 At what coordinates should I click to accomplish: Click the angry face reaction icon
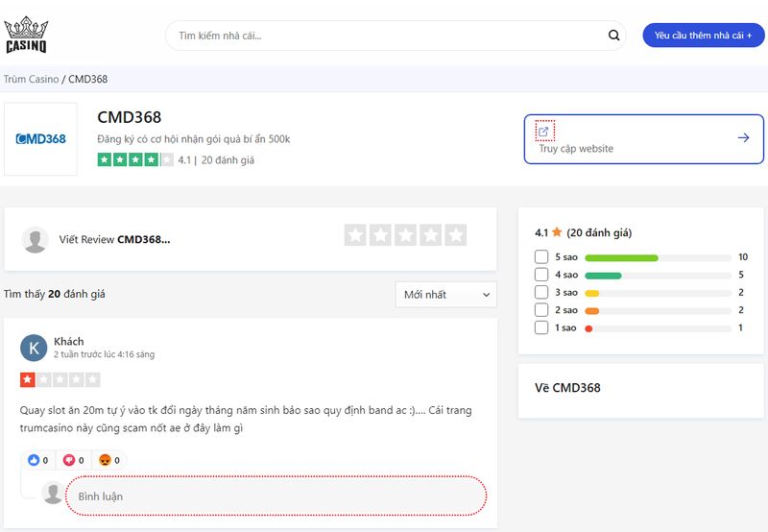(x=105, y=460)
